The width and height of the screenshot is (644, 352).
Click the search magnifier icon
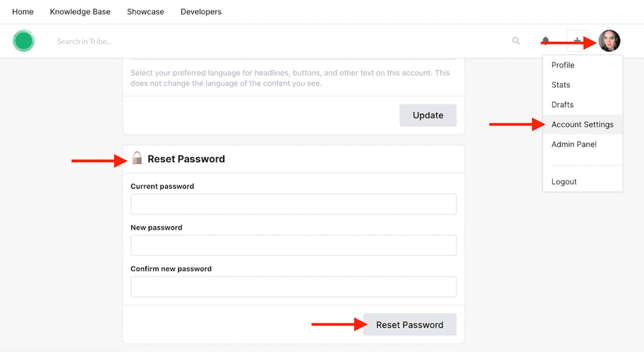[x=516, y=41]
